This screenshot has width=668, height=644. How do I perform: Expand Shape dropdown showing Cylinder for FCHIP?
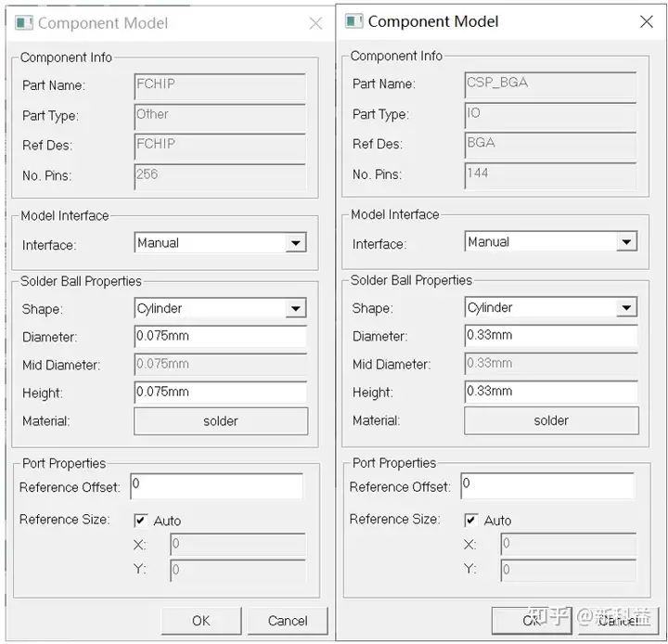pos(296,308)
